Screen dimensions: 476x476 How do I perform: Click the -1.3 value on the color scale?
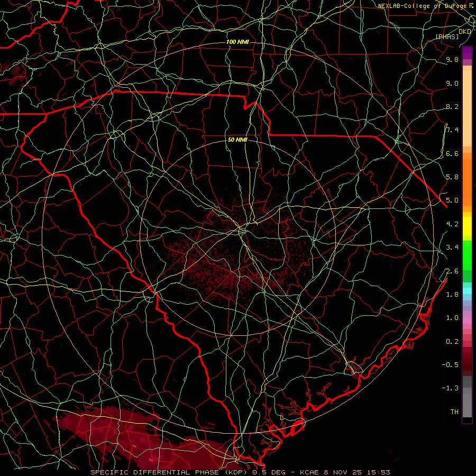[x=450, y=388]
